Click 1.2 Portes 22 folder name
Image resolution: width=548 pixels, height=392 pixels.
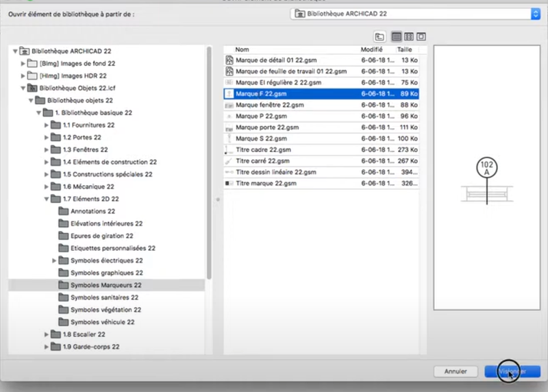tap(82, 138)
